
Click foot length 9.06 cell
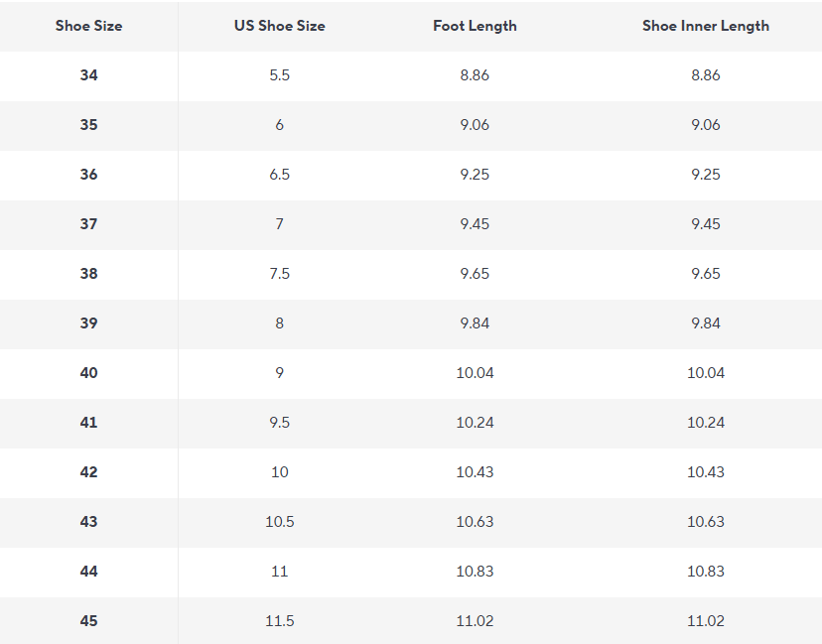coord(475,125)
